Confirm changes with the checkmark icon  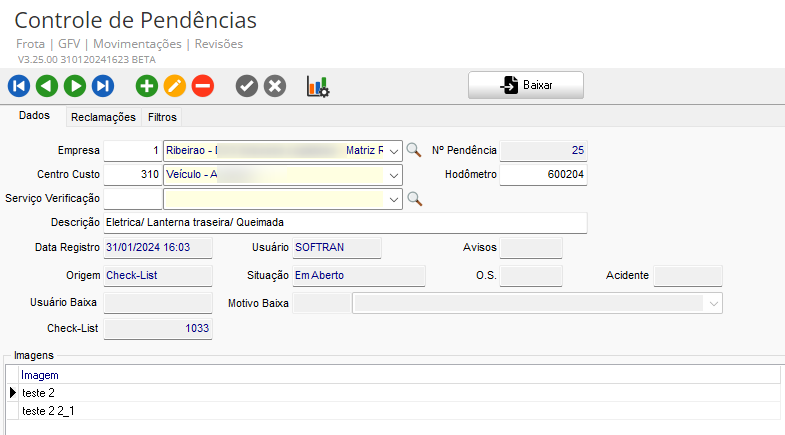(x=247, y=86)
